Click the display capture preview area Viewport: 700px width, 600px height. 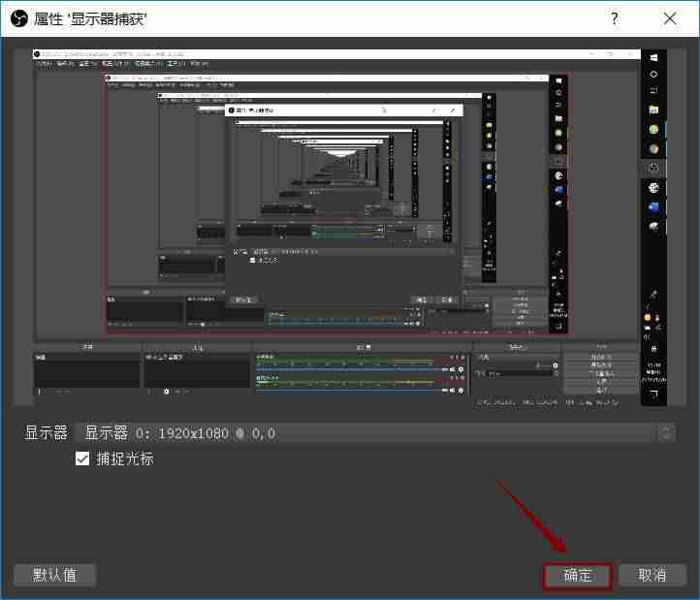click(350, 227)
